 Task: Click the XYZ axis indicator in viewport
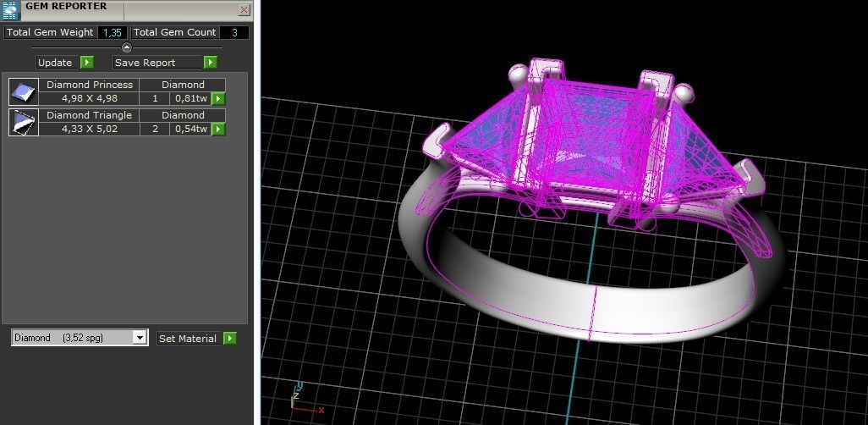[x=306, y=399]
